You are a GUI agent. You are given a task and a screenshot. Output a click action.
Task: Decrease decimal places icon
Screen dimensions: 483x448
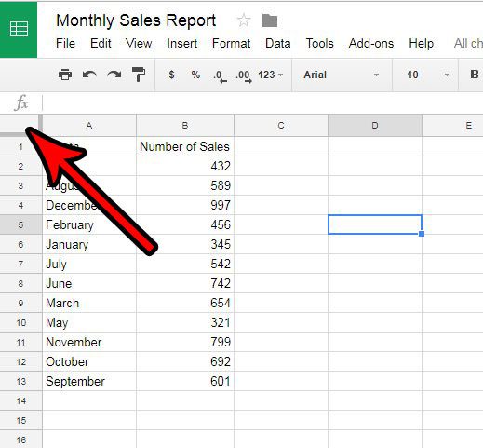click(x=220, y=76)
